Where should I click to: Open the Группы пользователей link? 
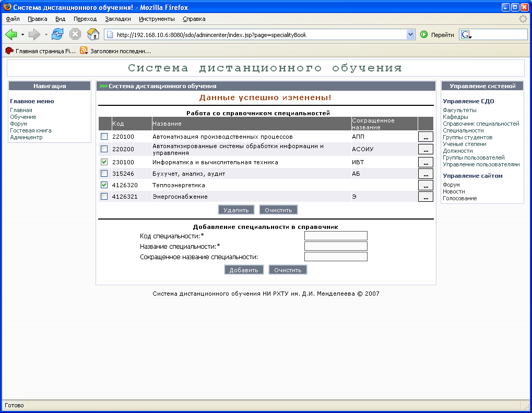point(474,157)
